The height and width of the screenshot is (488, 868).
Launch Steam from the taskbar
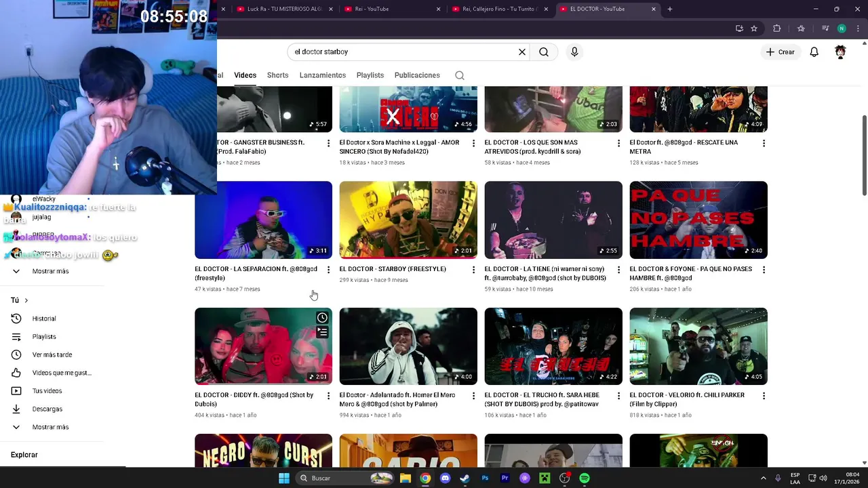[465, 478]
